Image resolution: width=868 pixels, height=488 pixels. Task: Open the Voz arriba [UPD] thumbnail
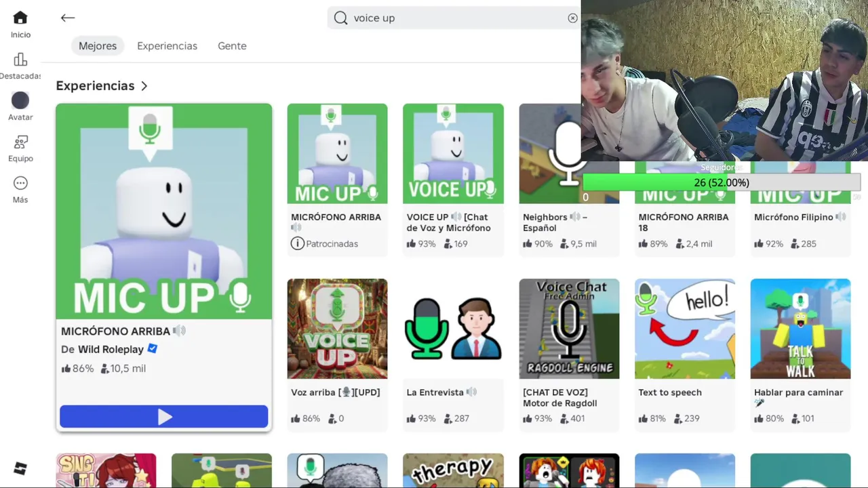[337, 329]
